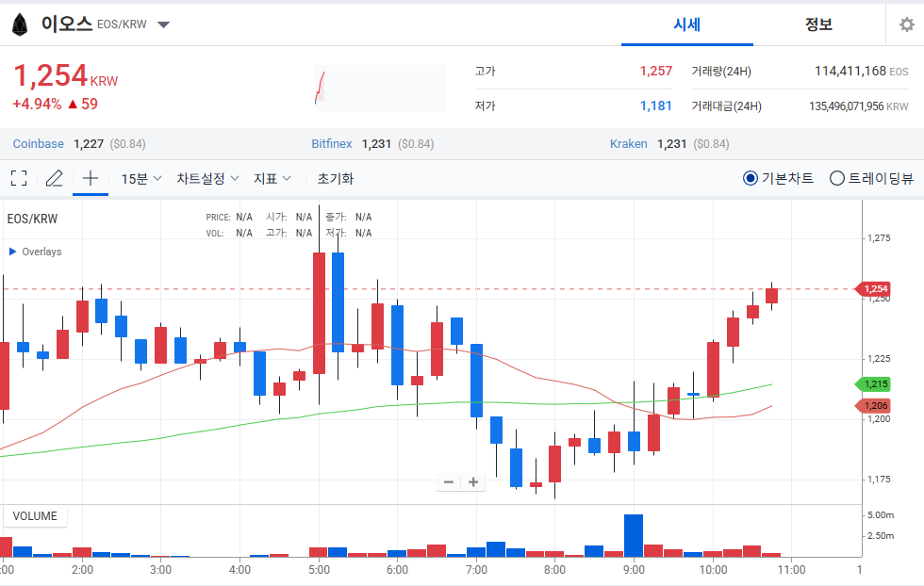Click the tall blue 9:00 volume bar
This screenshot has width=924, height=586.
pos(634,535)
